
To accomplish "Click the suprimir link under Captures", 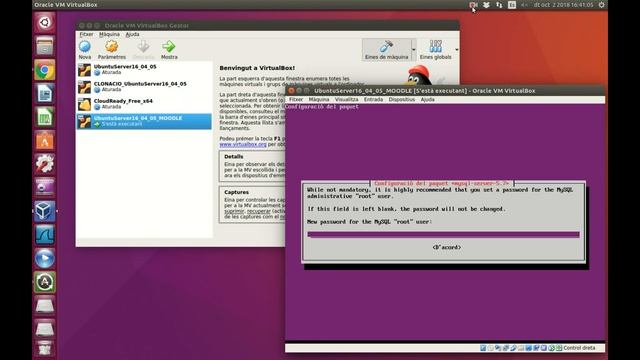I will tap(234, 211).
